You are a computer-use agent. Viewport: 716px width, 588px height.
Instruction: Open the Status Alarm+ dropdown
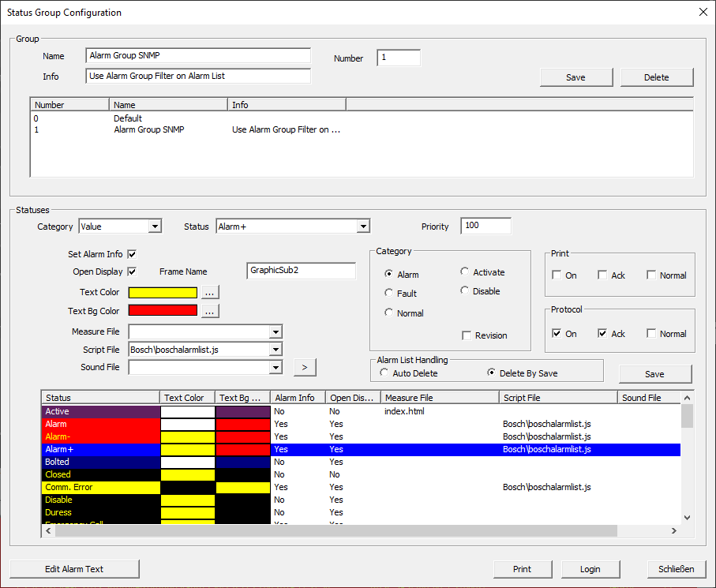click(x=363, y=227)
